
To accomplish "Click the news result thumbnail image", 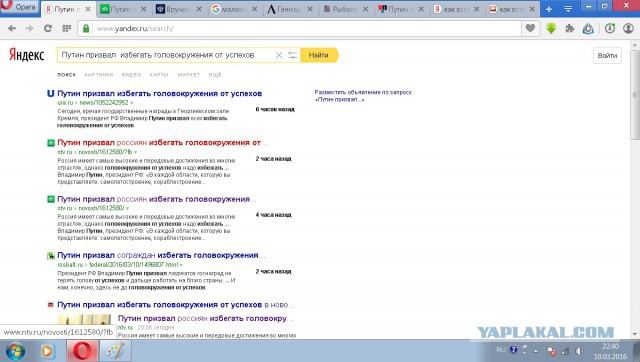I will point(84,321).
